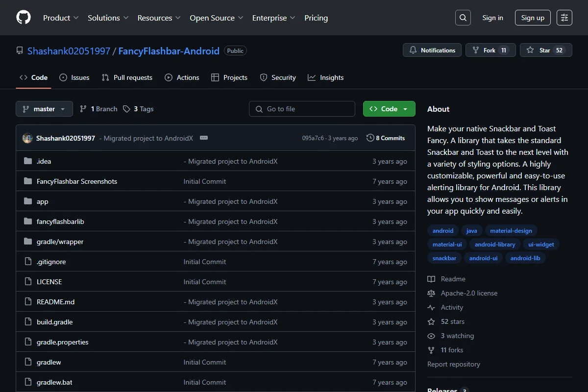Click the Notifications bell button
Image resolution: width=588 pixels, height=392 pixels.
[x=432, y=50]
